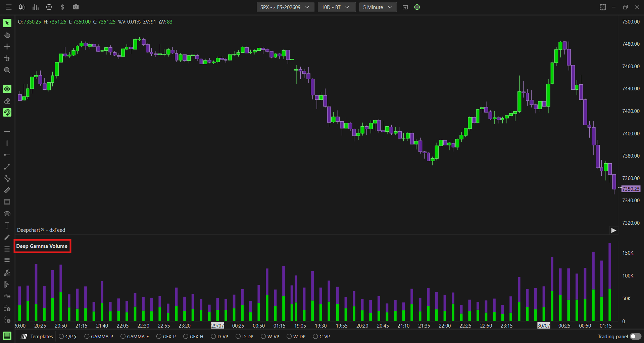This screenshot has width=644, height=343.
Task: Enable the Trading panel switch
Action: click(x=635, y=336)
